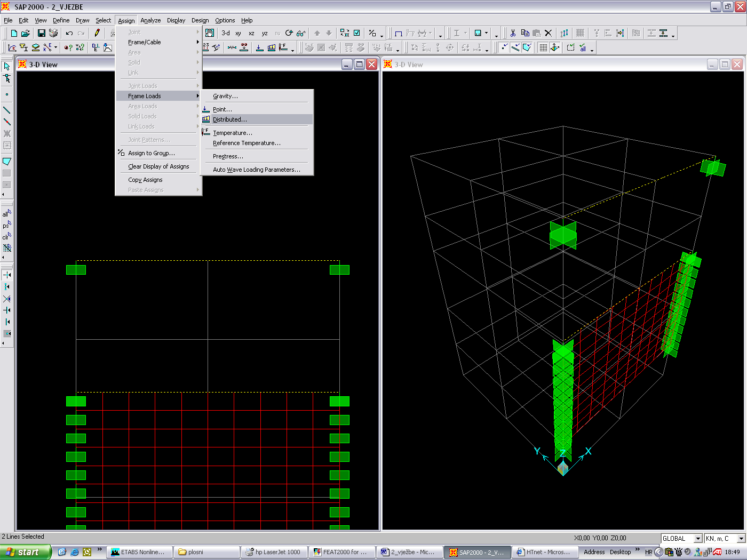Click the Assign Frame Distributed Load toolbar icon
747x560 pixels.
271,47
